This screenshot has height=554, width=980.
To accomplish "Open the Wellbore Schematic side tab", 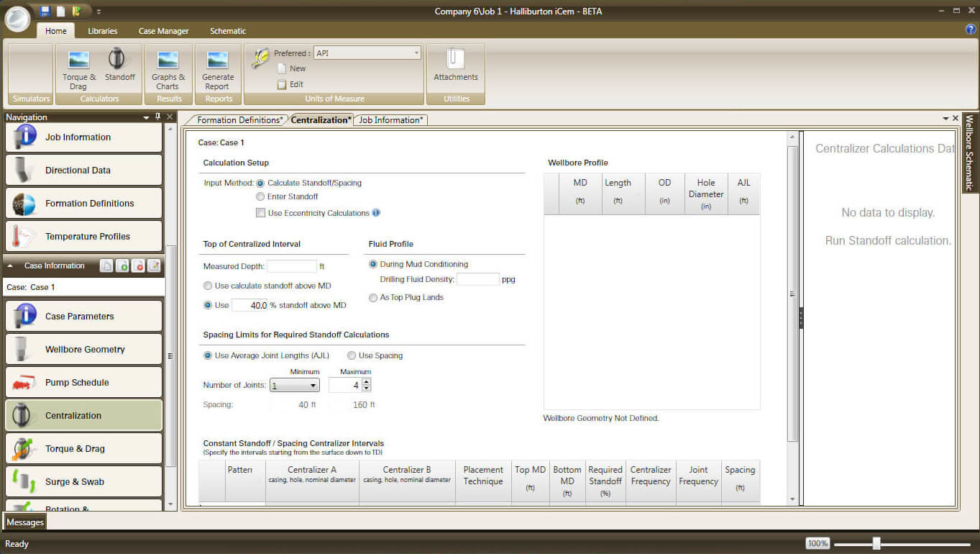I will click(969, 153).
